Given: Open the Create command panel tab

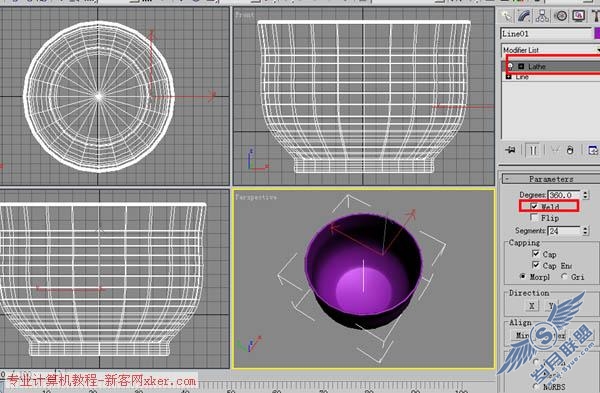Looking at the screenshot, I should [507, 16].
